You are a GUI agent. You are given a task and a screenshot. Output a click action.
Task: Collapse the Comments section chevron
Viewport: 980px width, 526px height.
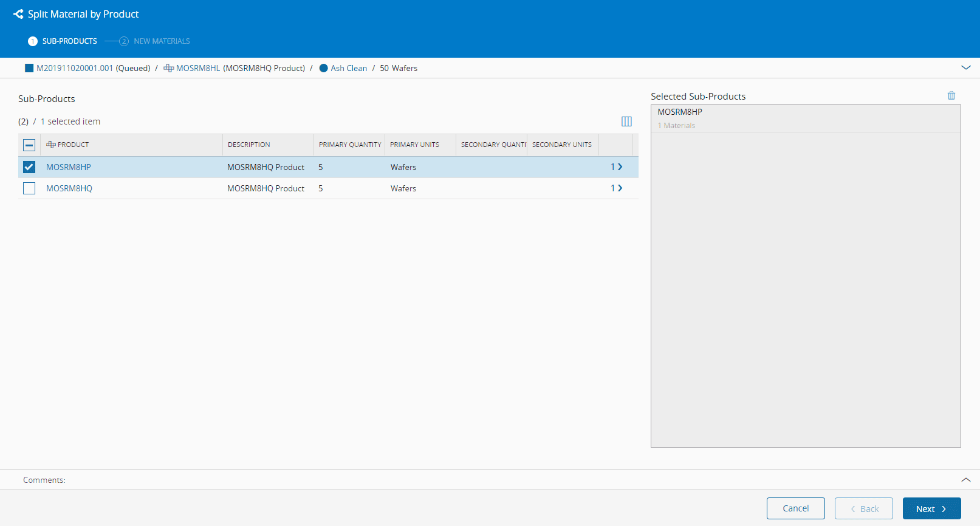(x=965, y=480)
